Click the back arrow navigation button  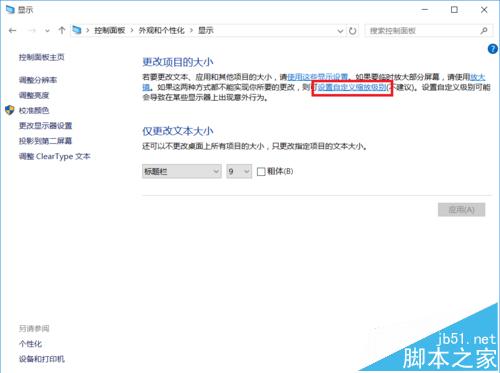point(12,31)
